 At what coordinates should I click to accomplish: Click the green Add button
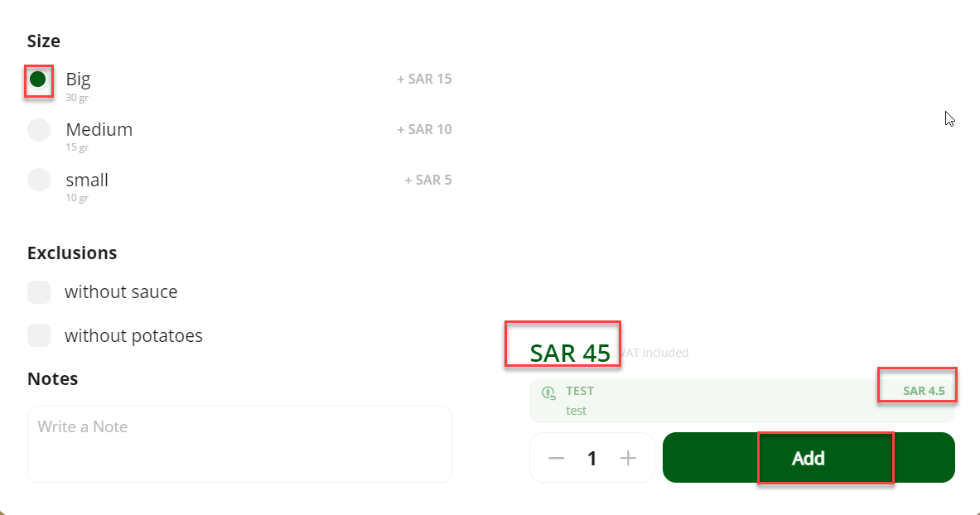[x=809, y=458]
